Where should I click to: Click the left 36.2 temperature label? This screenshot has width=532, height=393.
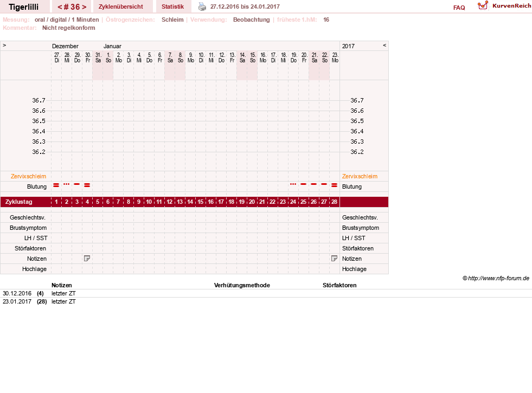coord(39,152)
